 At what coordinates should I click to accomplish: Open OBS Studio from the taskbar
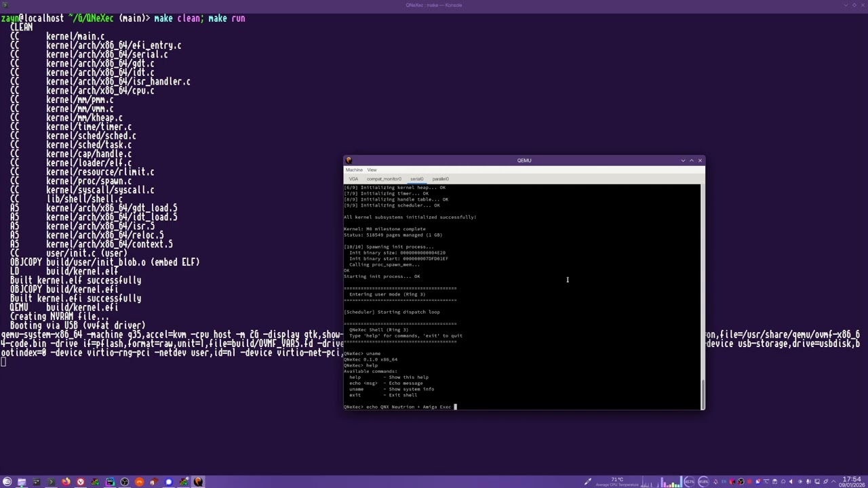click(125, 482)
